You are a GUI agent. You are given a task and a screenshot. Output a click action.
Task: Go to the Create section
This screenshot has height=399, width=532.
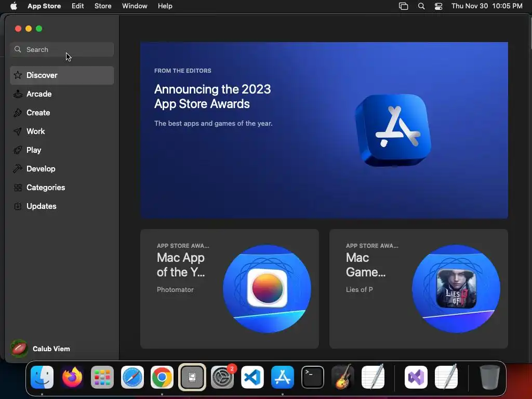62,113
